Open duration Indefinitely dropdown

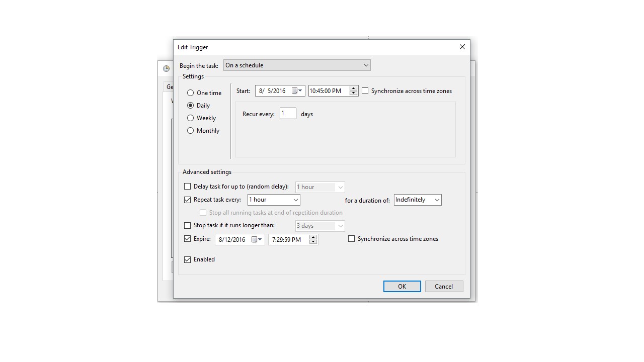[418, 200]
